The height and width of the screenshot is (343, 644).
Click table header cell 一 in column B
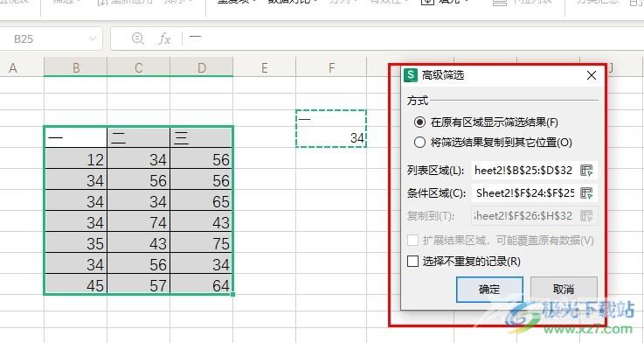[x=75, y=137]
